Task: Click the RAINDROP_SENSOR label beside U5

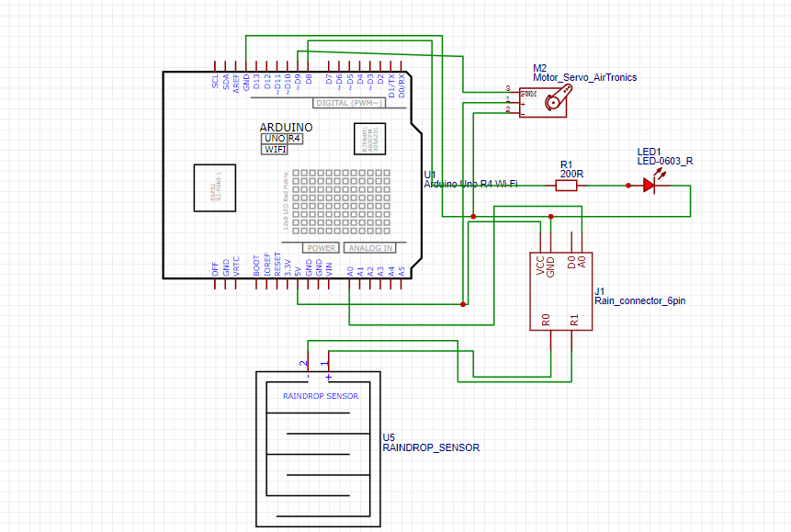Action: pyautogui.click(x=430, y=447)
